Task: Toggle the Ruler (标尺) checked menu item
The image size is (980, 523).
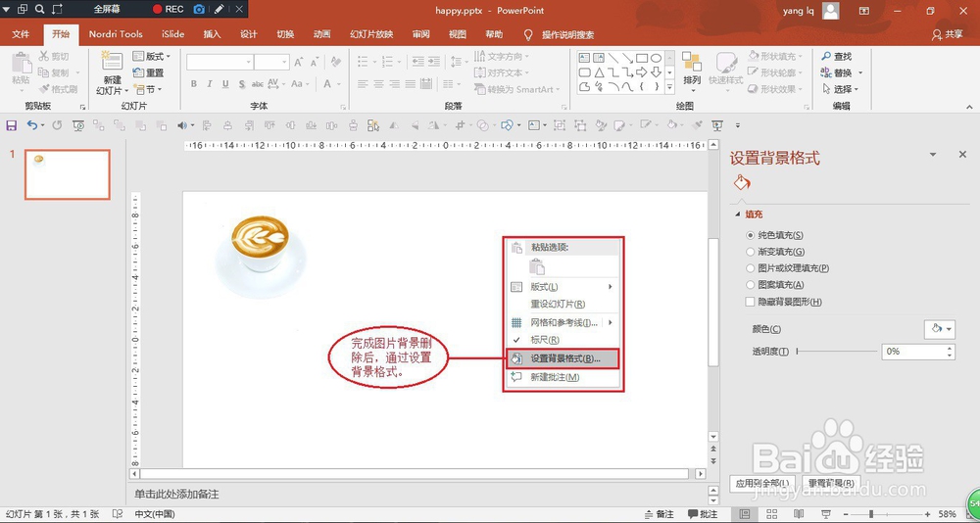Action: (563, 340)
